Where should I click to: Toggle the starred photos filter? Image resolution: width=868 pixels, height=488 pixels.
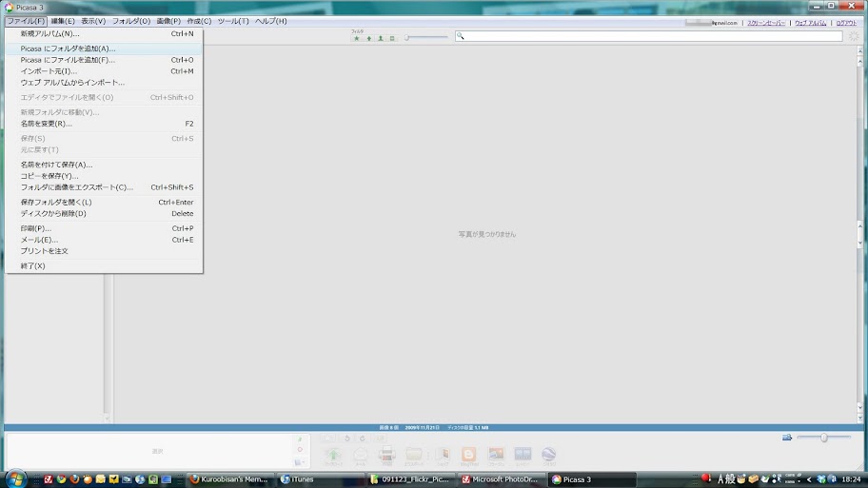pos(357,38)
